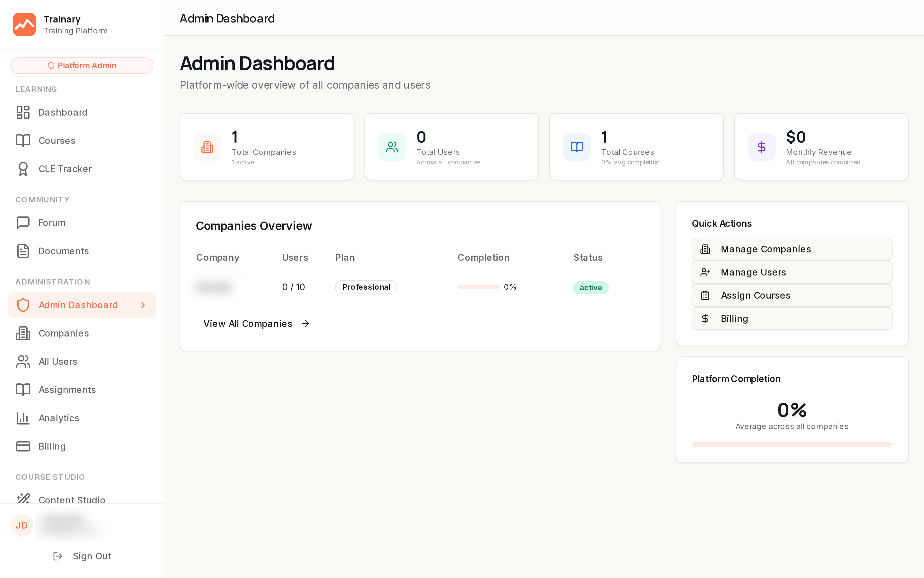Open CLE Tracker page
This screenshot has height=578, width=924.
(x=82, y=169)
